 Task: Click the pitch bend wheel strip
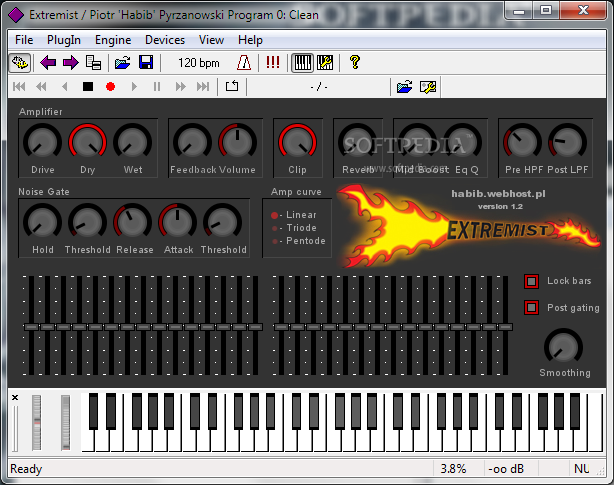36,422
